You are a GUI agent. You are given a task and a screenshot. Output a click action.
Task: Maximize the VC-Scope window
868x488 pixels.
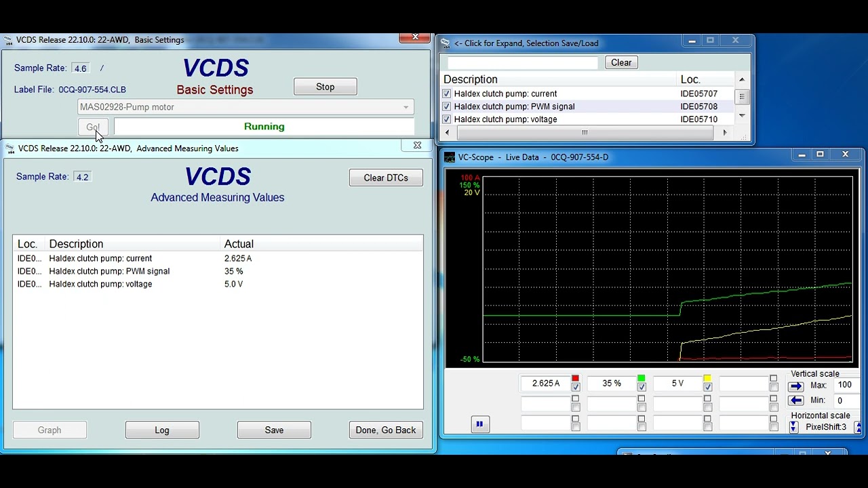pos(820,155)
